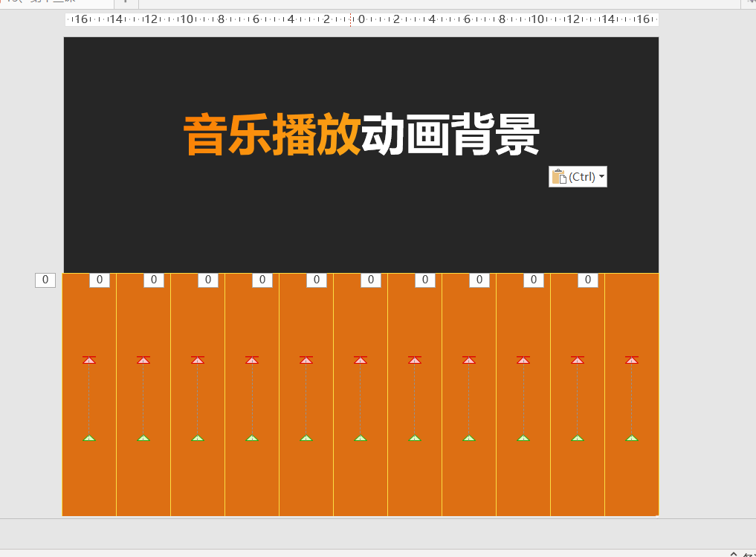Click the (Ctrl) Paste Options button
The image size is (756, 557).
(x=578, y=176)
